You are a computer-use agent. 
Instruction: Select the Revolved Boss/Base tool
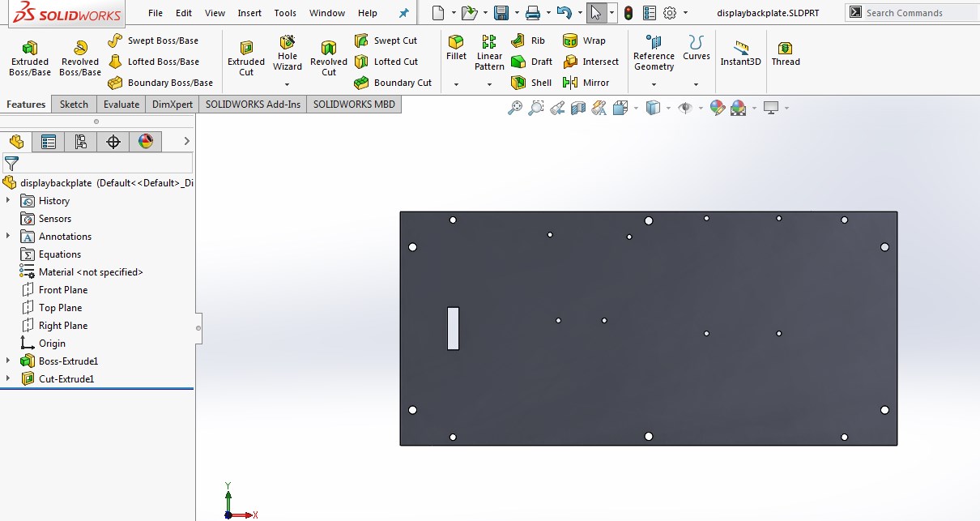coord(80,58)
